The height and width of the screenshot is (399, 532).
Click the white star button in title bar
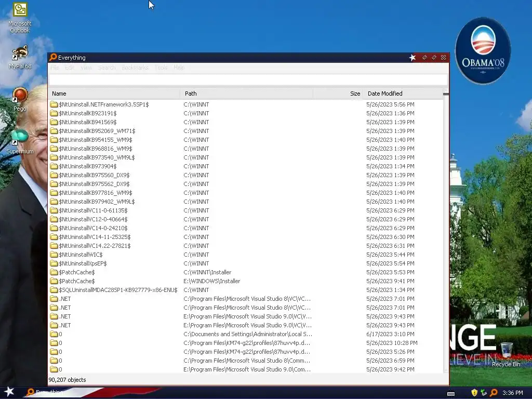tap(412, 58)
